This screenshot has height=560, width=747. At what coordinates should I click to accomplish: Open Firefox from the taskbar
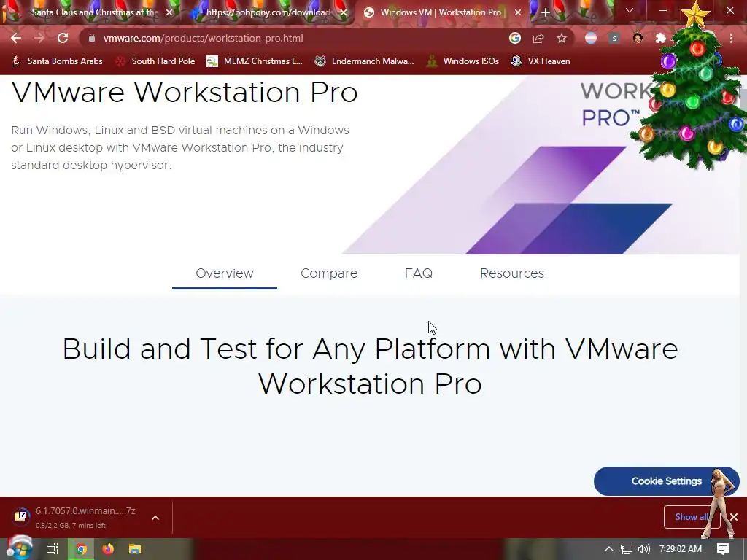click(108, 549)
